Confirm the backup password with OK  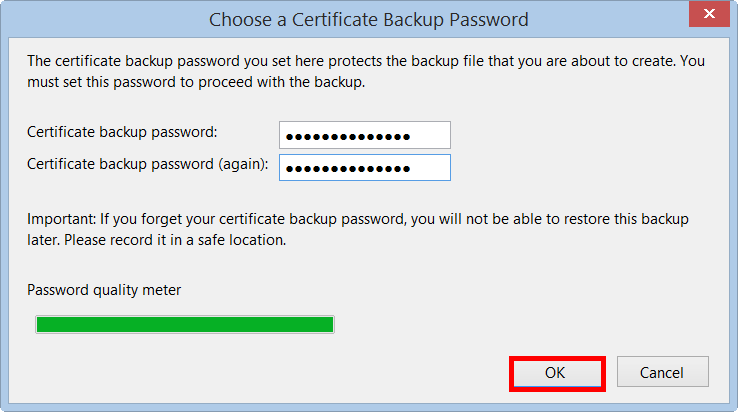tap(556, 372)
